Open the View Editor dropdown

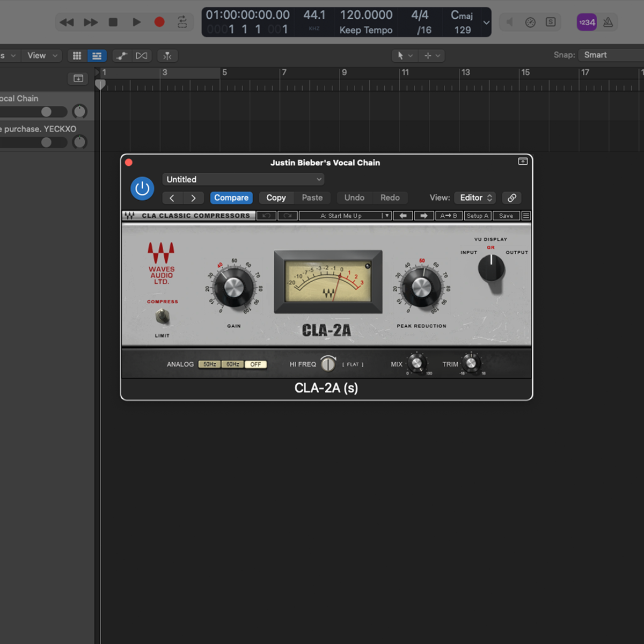pyautogui.click(x=475, y=197)
